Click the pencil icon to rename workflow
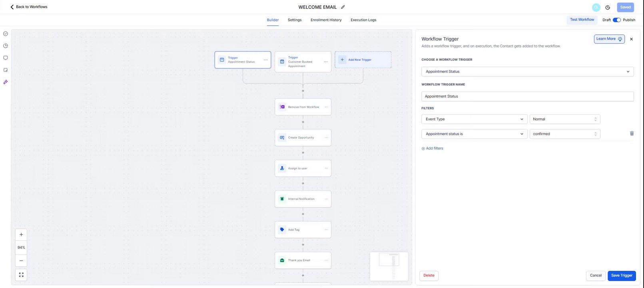The image size is (644, 288). pos(343,7)
